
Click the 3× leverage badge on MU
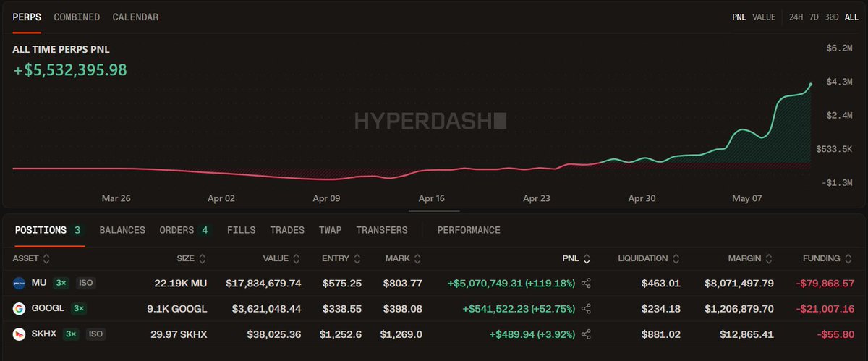(x=61, y=283)
